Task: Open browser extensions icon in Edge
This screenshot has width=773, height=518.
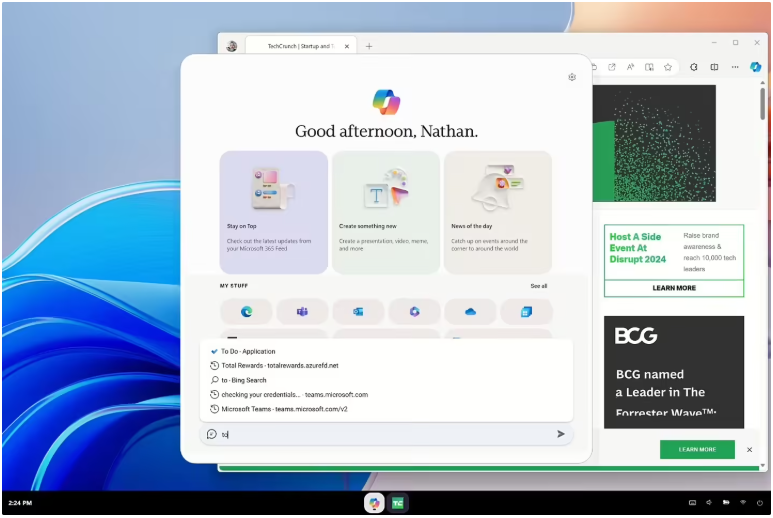Action: point(694,67)
